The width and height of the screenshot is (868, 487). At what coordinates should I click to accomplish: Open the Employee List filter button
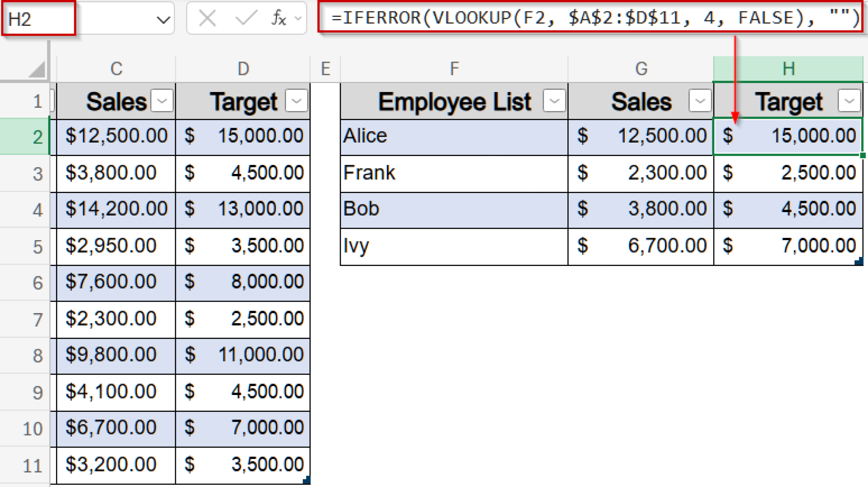click(x=554, y=101)
